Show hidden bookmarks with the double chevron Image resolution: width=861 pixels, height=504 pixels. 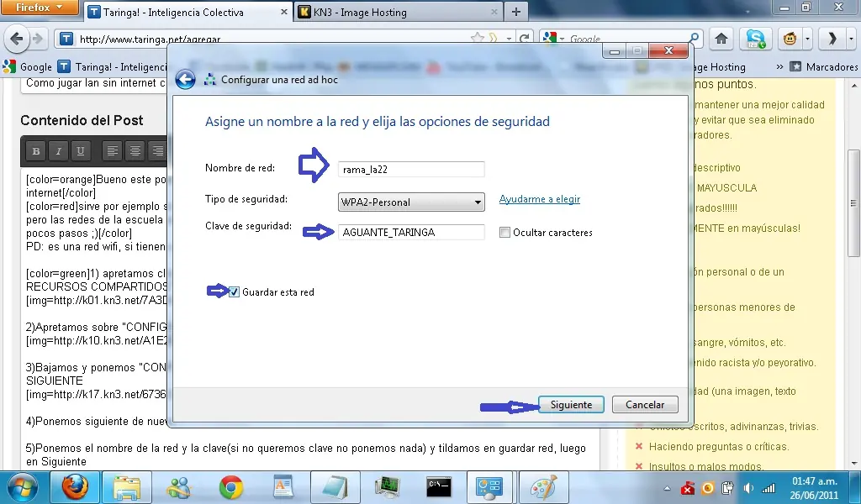pos(779,67)
